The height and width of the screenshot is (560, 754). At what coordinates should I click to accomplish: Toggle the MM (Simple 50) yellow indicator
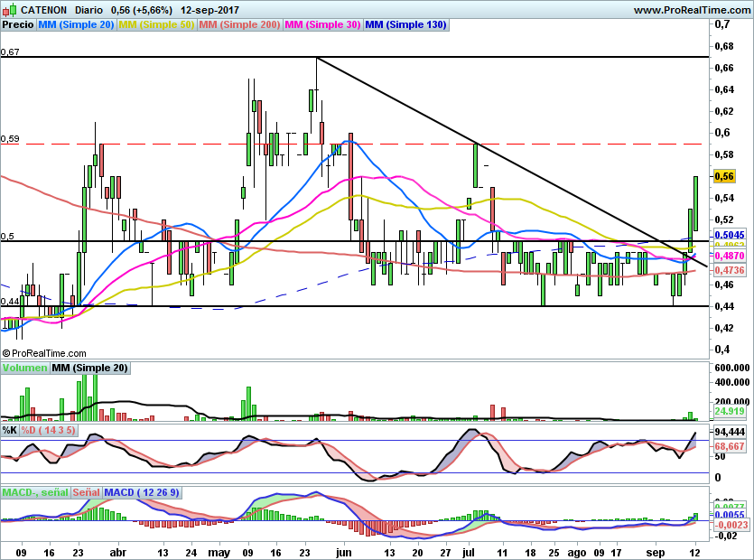[x=156, y=25]
